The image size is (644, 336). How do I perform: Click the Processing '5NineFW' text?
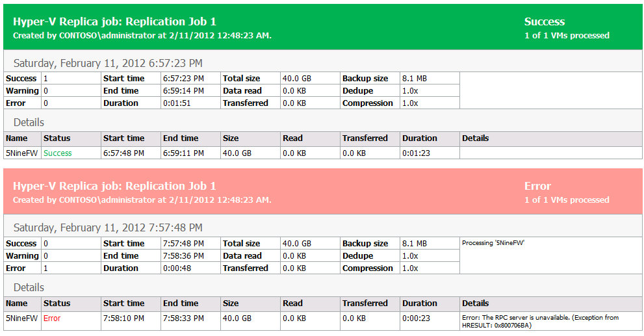pyautogui.click(x=493, y=243)
